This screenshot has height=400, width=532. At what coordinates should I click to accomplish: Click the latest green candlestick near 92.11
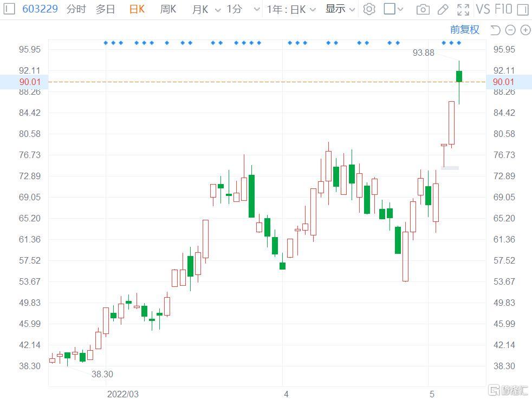[459, 76]
